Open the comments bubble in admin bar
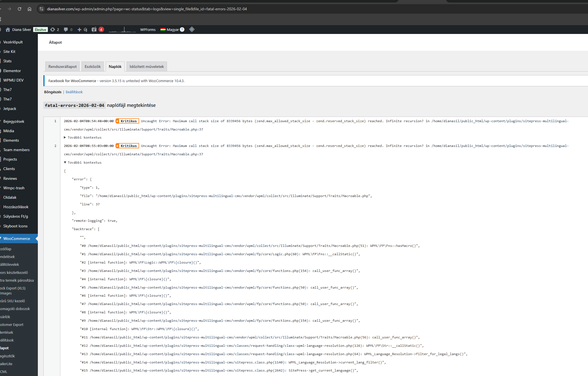The height and width of the screenshot is (376, 588). (68, 30)
